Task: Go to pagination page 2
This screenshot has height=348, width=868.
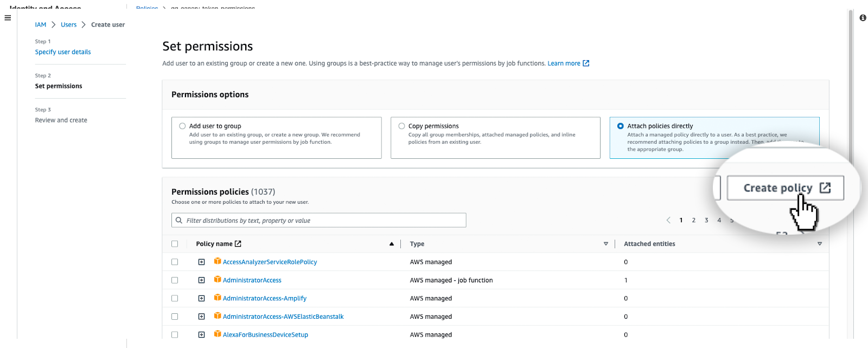Action: click(x=693, y=220)
